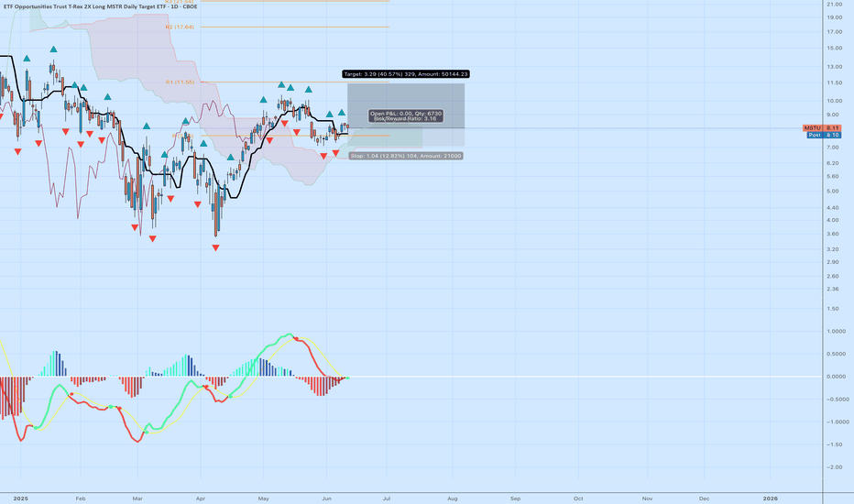Click the 2025 label on time axis
The width and height of the screenshot is (854, 504).
21,499
